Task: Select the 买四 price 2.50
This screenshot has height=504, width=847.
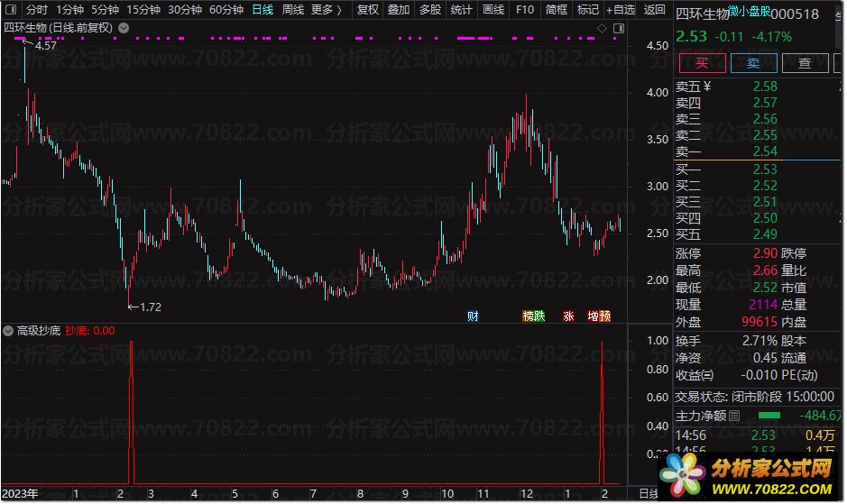Action: [766, 218]
